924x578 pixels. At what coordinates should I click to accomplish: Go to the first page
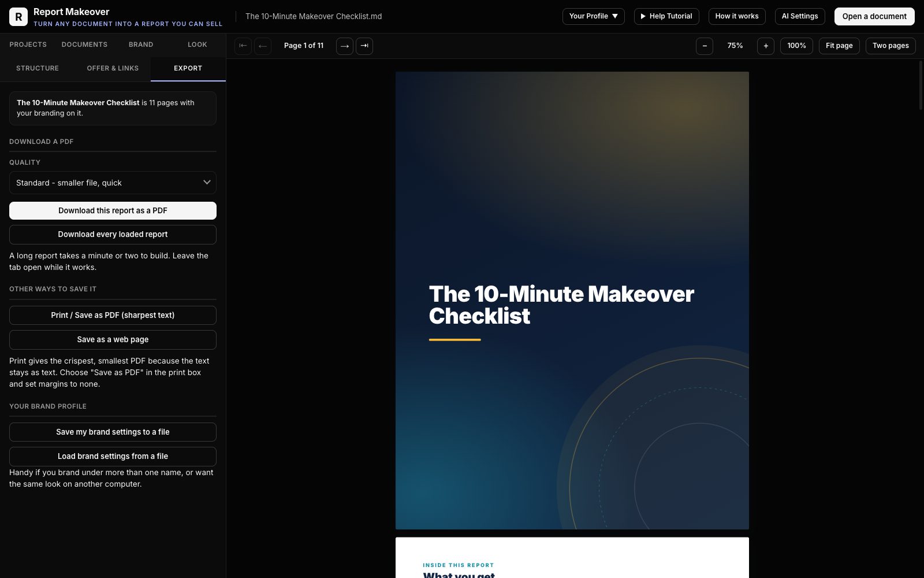[243, 46]
